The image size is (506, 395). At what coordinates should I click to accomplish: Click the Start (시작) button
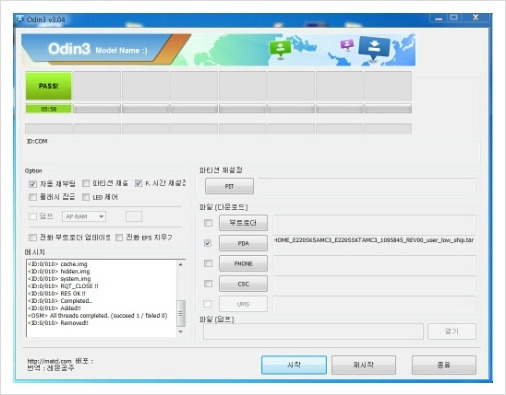click(294, 365)
